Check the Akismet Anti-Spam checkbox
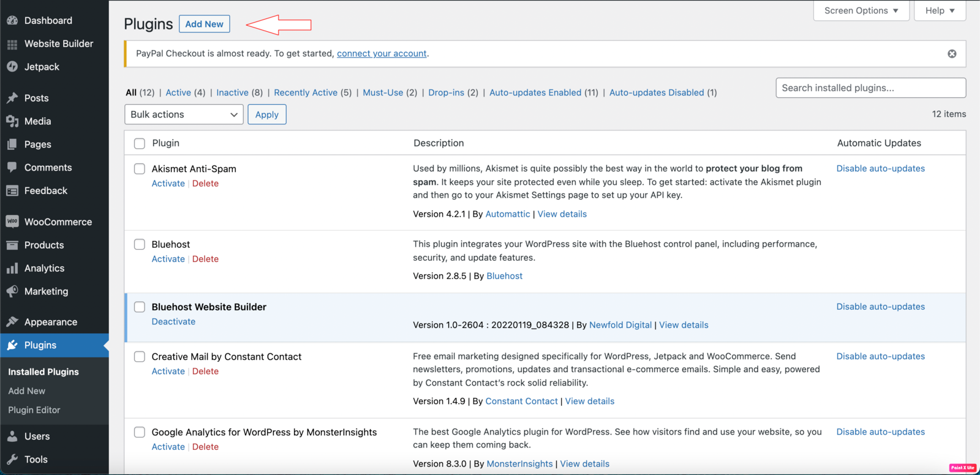The height and width of the screenshot is (475, 980). pos(140,169)
